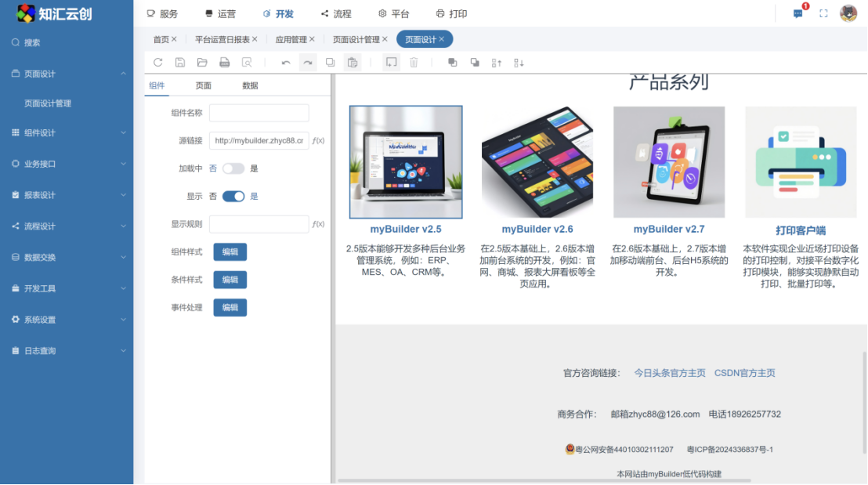868x485 pixels.
Task: Toggle fullscreen mode icon
Action: click(x=823, y=13)
